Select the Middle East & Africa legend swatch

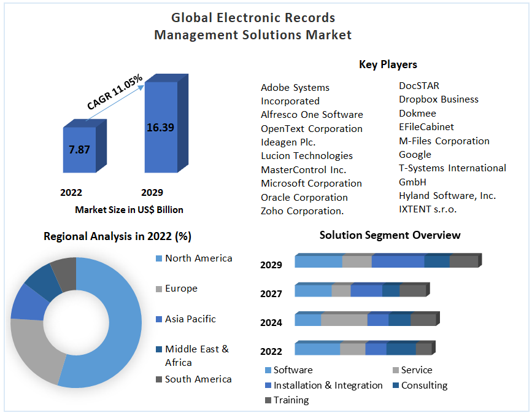tap(159, 349)
